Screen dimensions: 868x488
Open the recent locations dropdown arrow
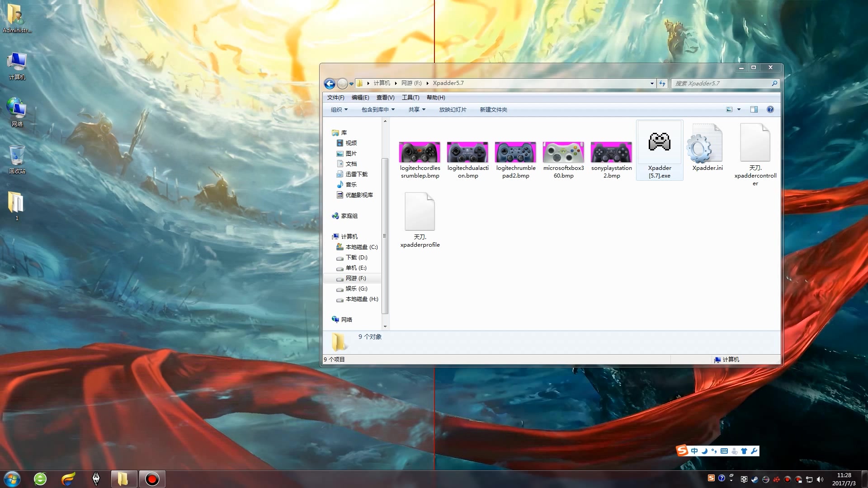351,84
